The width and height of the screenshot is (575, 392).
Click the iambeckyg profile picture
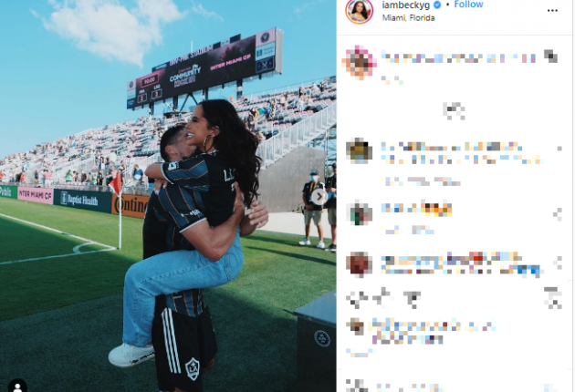pos(359,10)
